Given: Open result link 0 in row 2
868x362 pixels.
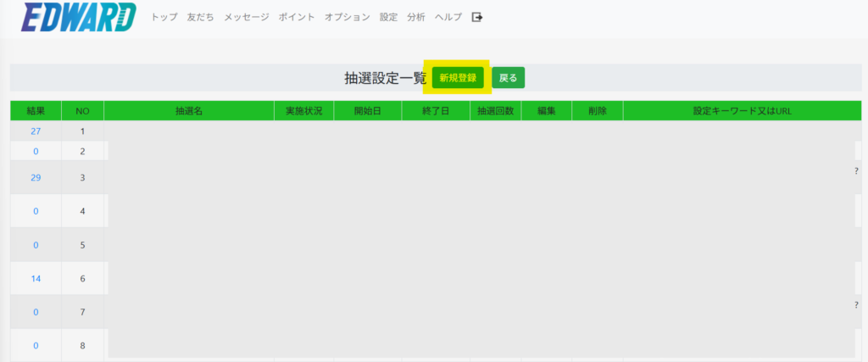Looking at the screenshot, I should (x=36, y=151).
